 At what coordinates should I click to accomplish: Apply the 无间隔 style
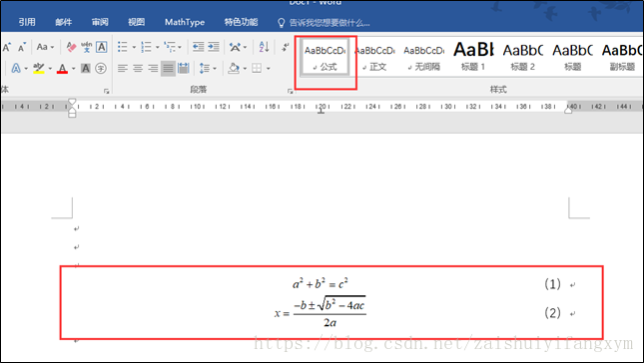point(424,57)
